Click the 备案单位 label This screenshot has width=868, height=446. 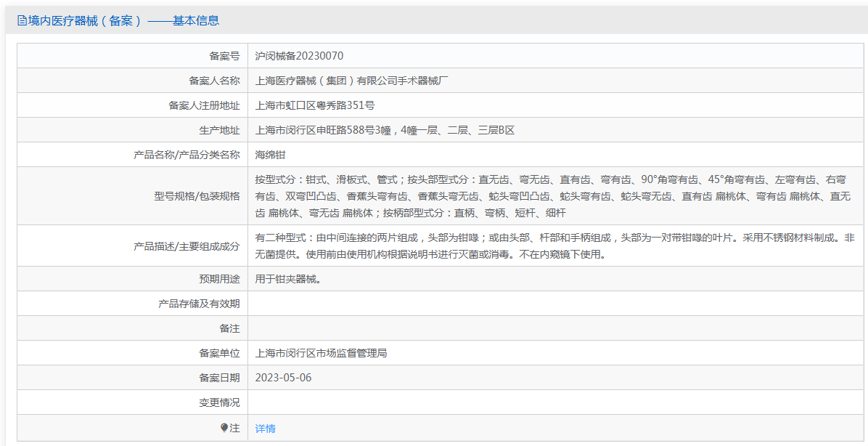[219, 354]
